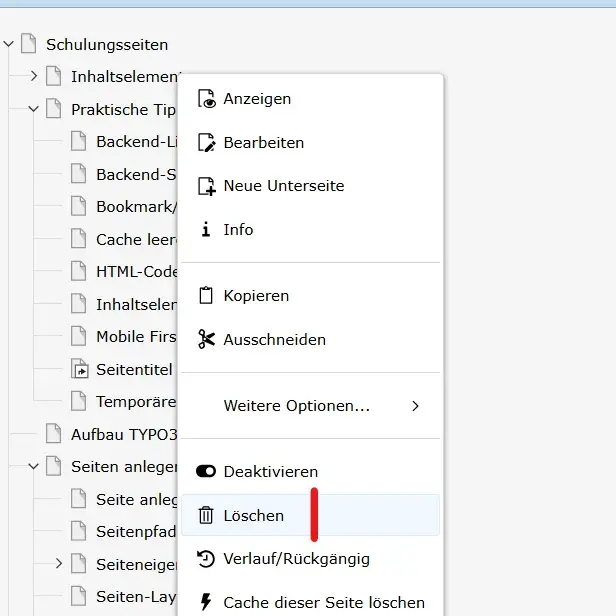Viewport: 616px width, 616px height.
Task: Select the Aufbau TYPO3 page
Action: [x=123, y=434]
